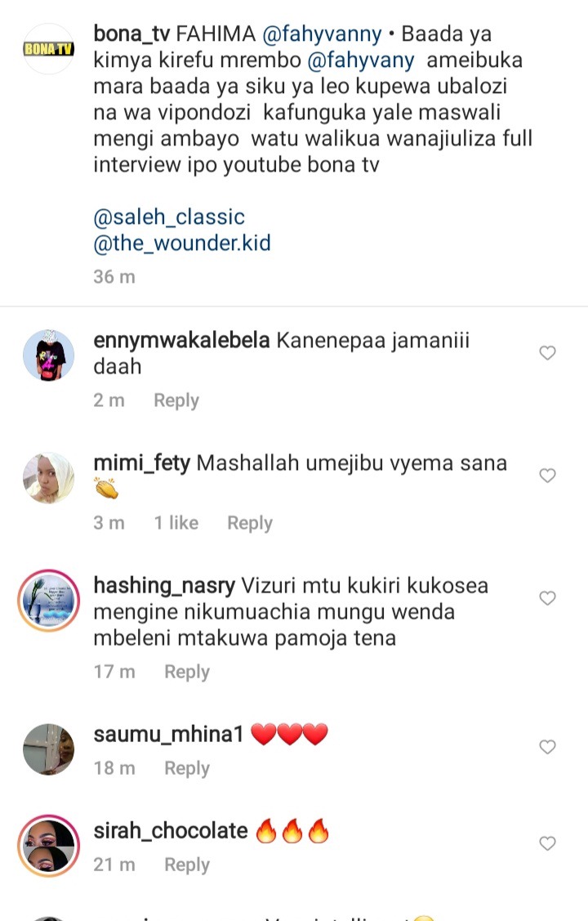Like ennymwakalebela's comment with heart icon
The height and width of the screenshot is (921, 588).
(547, 352)
